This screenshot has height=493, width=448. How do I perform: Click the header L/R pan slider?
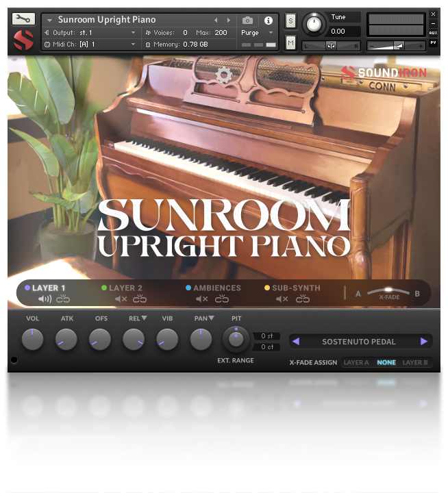click(x=331, y=47)
